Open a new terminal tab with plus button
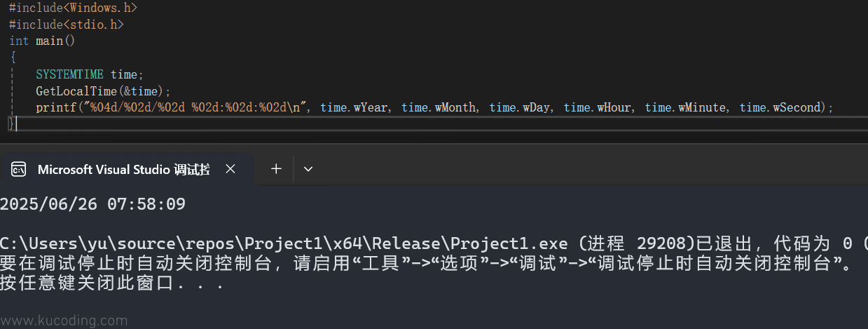The height and width of the screenshot is (329, 868). [276, 168]
